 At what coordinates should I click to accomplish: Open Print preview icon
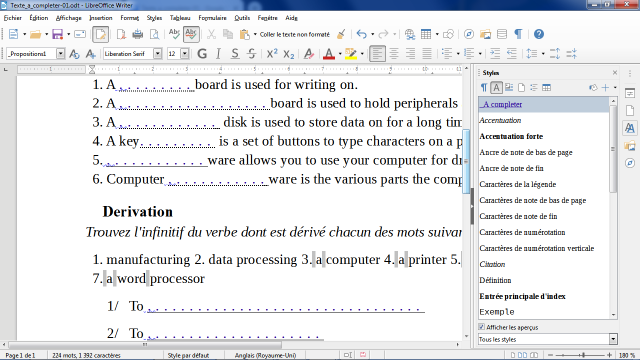coord(154,34)
